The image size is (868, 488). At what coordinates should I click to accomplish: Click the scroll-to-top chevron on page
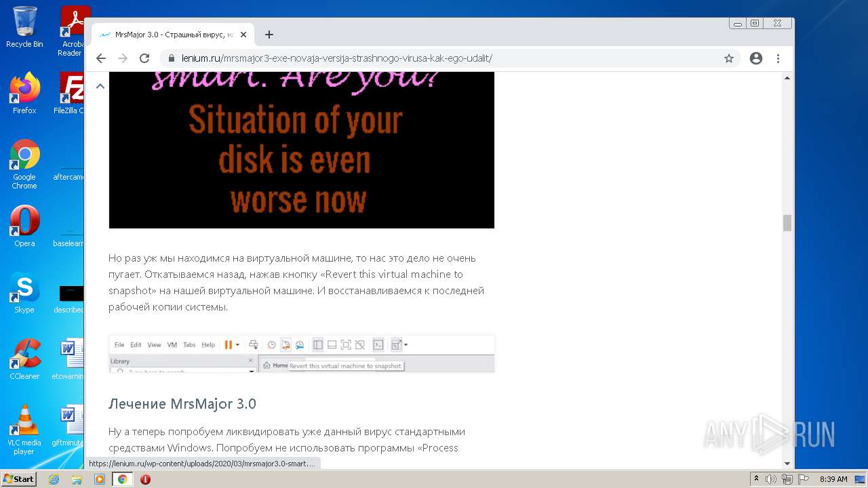pyautogui.click(x=100, y=86)
